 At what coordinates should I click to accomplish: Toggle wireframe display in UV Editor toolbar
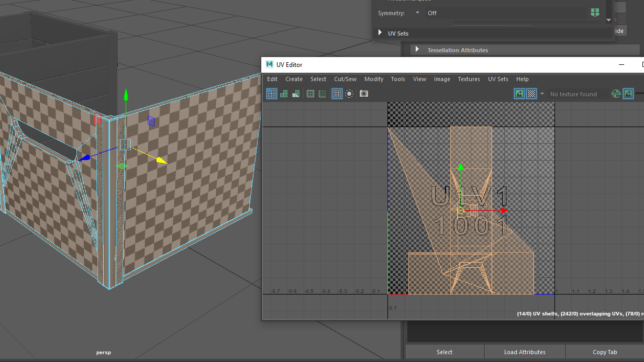(272, 94)
